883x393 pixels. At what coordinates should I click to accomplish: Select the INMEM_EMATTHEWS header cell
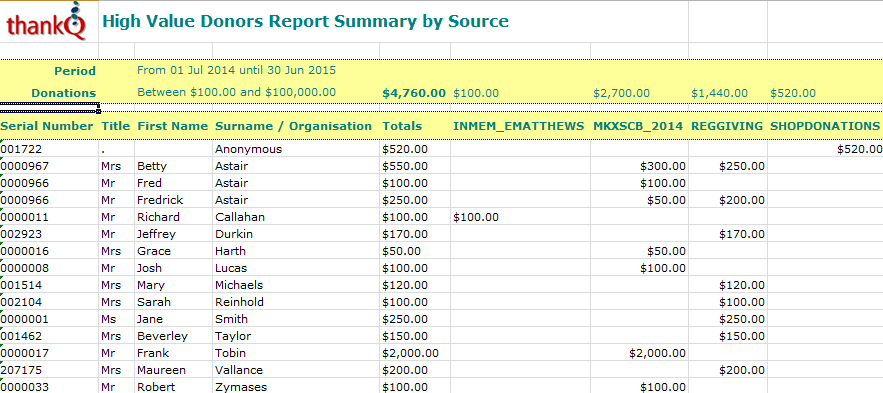click(519, 126)
